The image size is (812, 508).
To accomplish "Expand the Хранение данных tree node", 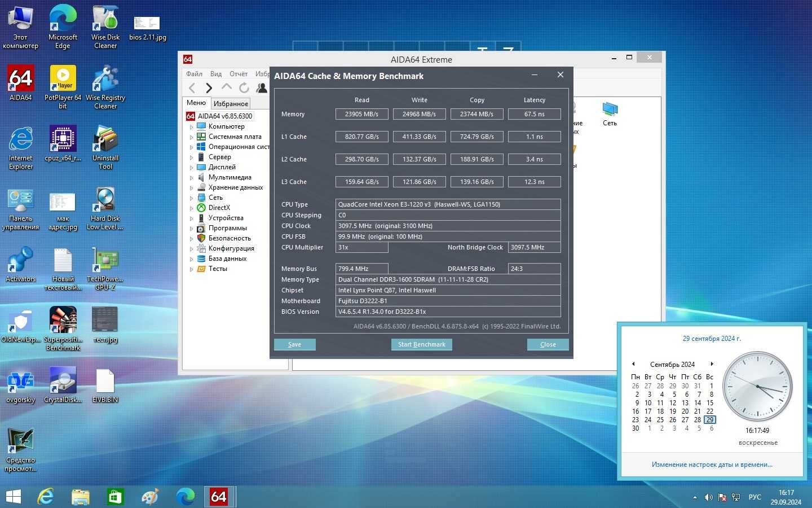I will click(191, 188).
